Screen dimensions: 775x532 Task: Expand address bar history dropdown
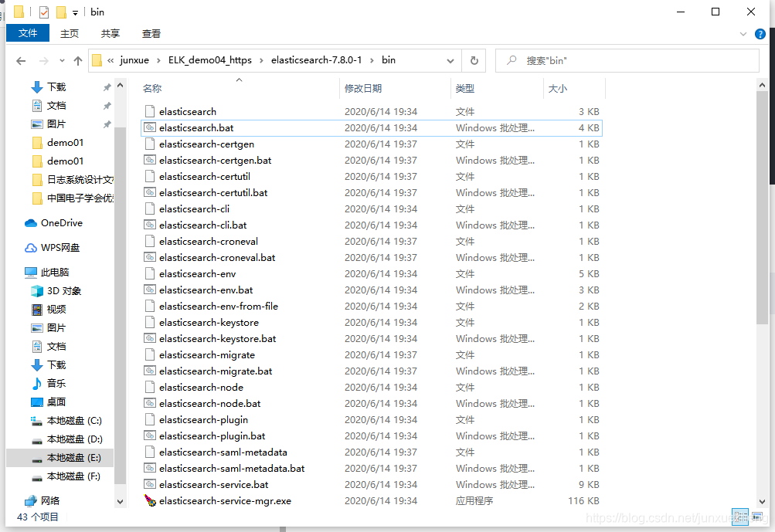coord(450,61)
